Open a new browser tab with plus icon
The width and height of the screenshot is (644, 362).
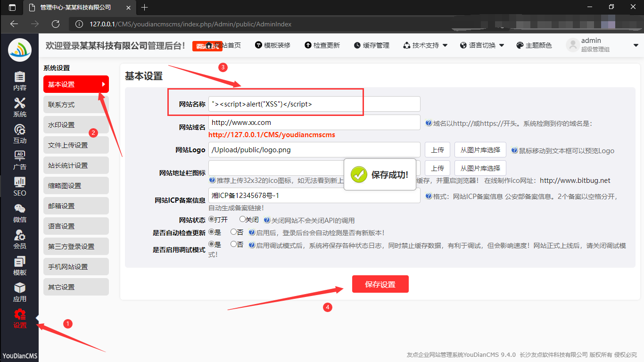tap(144, 7)
